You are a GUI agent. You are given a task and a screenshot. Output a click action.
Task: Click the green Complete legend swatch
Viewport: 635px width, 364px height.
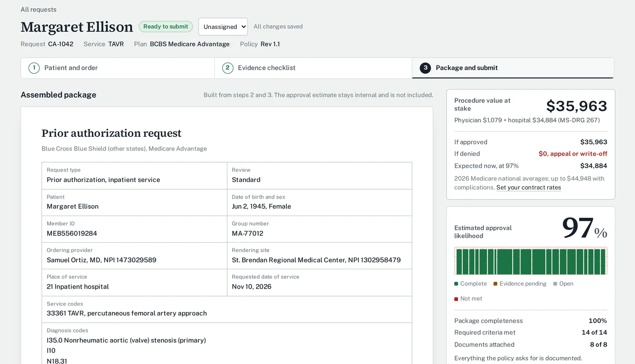[456, 284]
